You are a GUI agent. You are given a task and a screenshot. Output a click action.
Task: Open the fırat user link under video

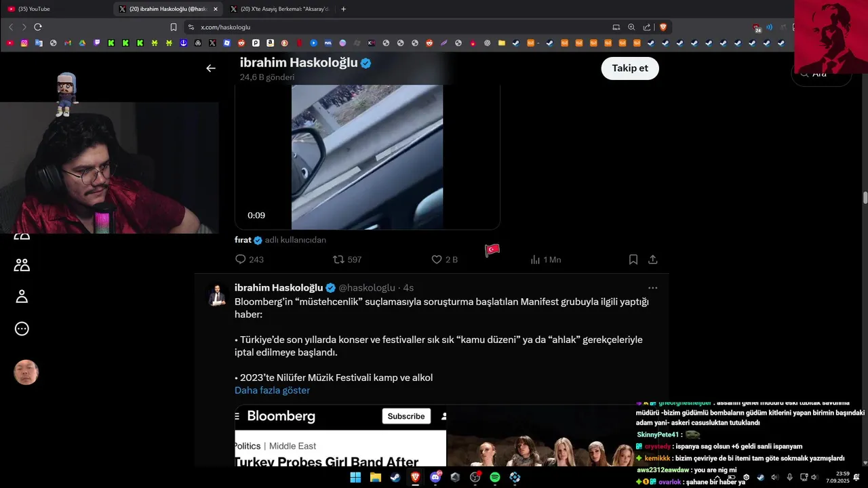(243, 240)
